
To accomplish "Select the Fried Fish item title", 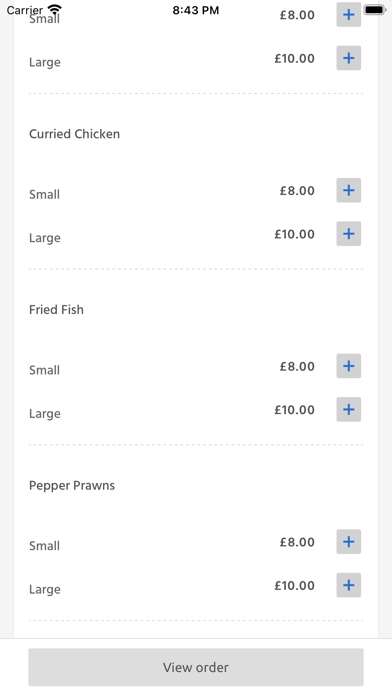I will point(56,310).
